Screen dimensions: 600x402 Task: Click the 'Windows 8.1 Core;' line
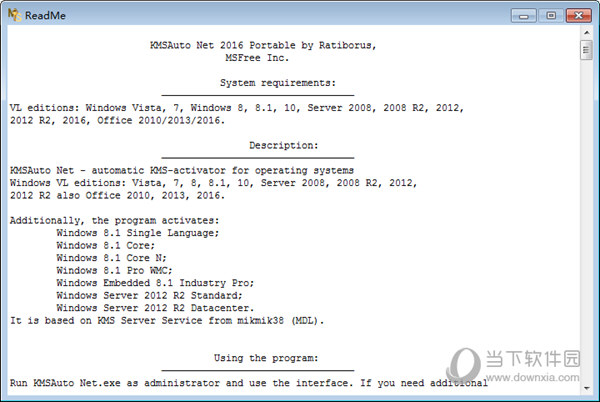point(106,246)
